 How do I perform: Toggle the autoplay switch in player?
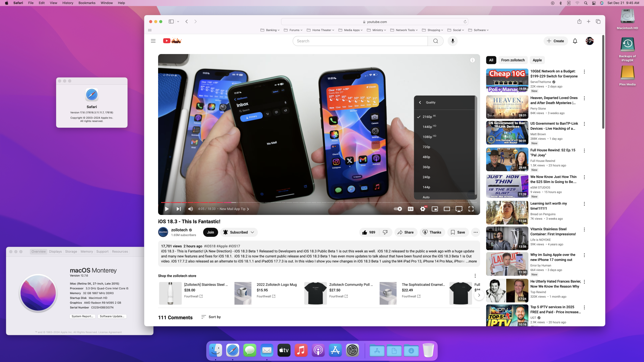click(x=398, y=209)
